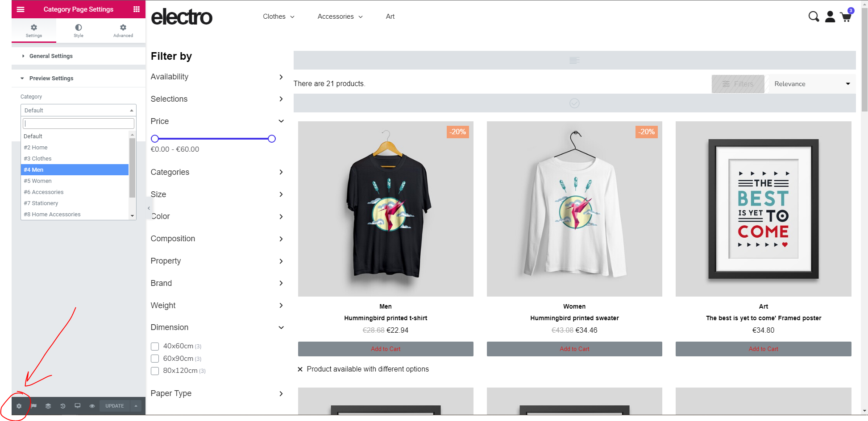This screenshot has width=868, height=421.
Task: Check the 40x60cm dimension filter
Action: [155, 346]
